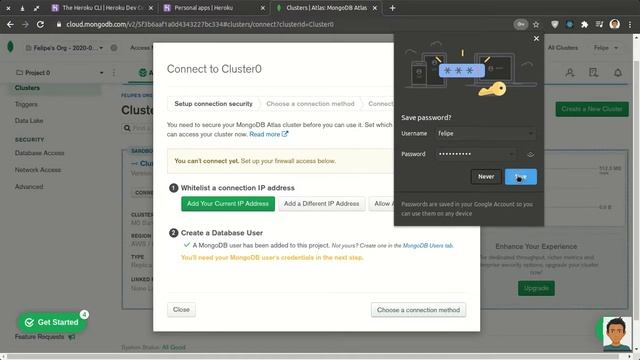Open the All Clusters link
The image size is (640, 360).
tap(562, 48)
